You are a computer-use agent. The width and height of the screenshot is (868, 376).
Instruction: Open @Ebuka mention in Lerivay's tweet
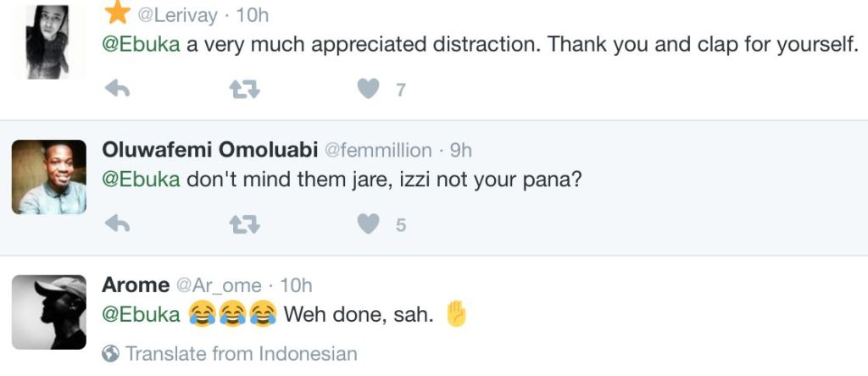click(141, 44)
